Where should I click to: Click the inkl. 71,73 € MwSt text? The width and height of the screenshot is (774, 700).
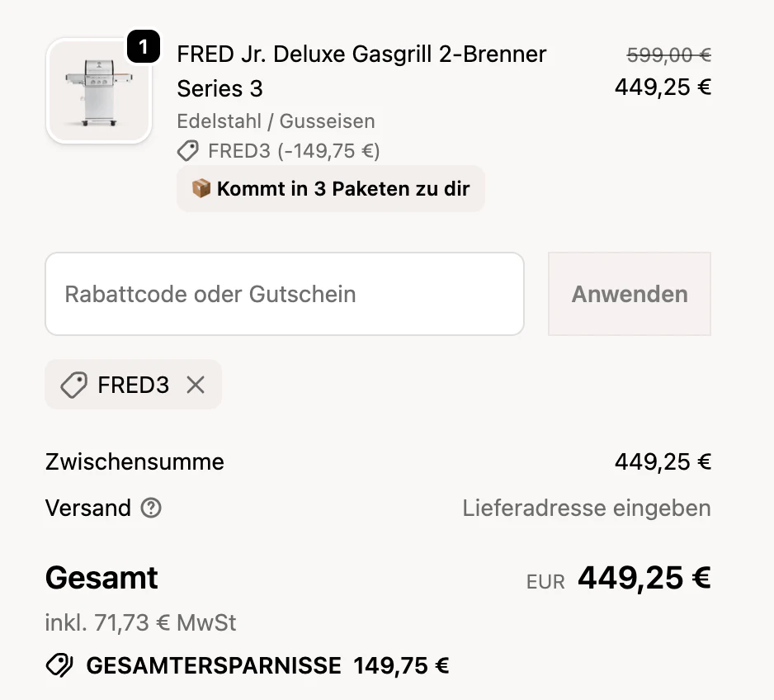pyautogui.click(x=140, y=622)
